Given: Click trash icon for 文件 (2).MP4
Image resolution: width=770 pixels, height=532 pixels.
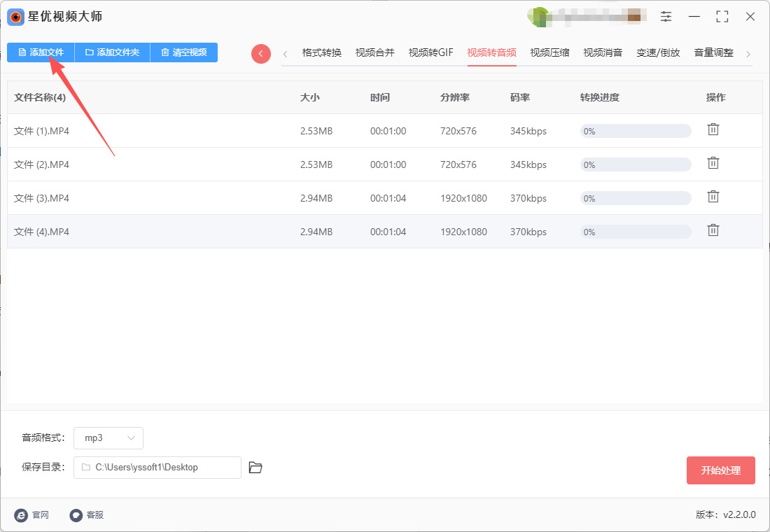Looking at the screenshot, I should pyautogui.click(x=713, y=163).
